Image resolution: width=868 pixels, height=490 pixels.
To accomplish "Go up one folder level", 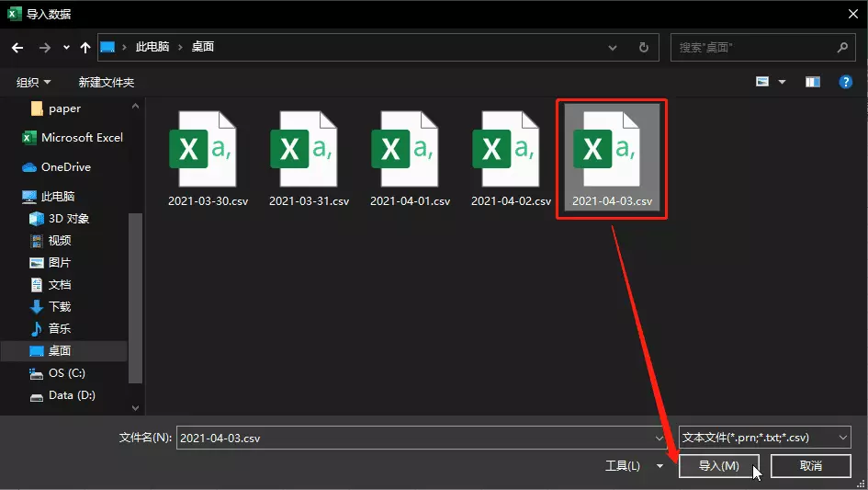I will [85, 48].
